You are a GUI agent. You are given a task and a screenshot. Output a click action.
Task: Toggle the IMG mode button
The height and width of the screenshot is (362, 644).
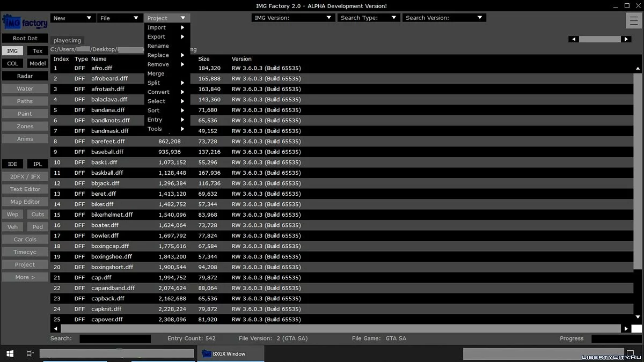pyautogui.click(x=12, y=51)
